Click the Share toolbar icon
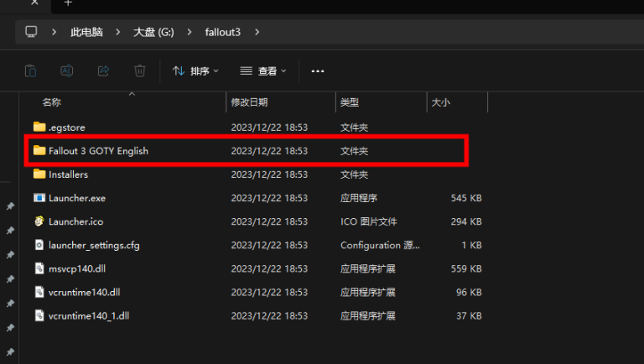 (103, 71)
